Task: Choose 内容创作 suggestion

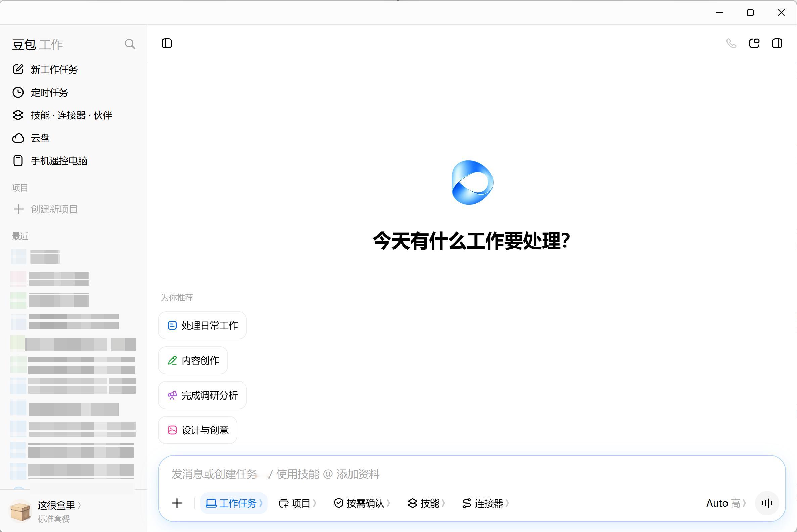Action: [193, 360]
